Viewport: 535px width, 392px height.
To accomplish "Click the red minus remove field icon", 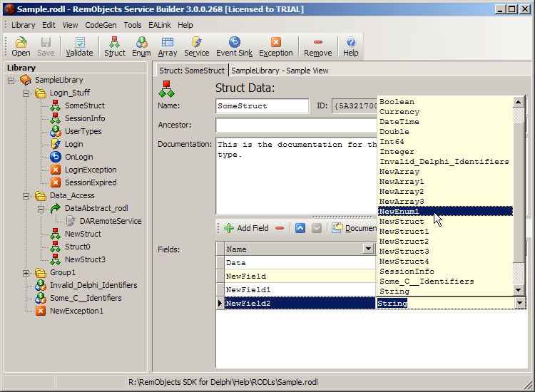I will pyautogui.click(x=280, y=228).
